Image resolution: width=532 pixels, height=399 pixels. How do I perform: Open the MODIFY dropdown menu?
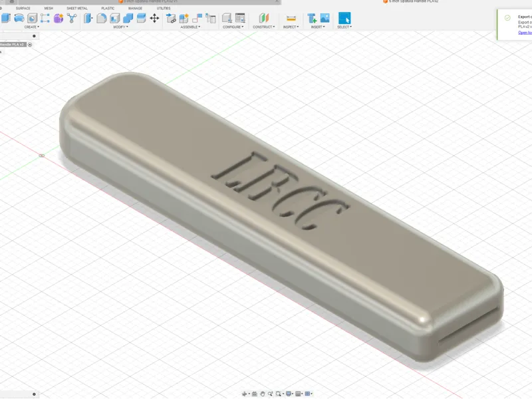point(120,27)
